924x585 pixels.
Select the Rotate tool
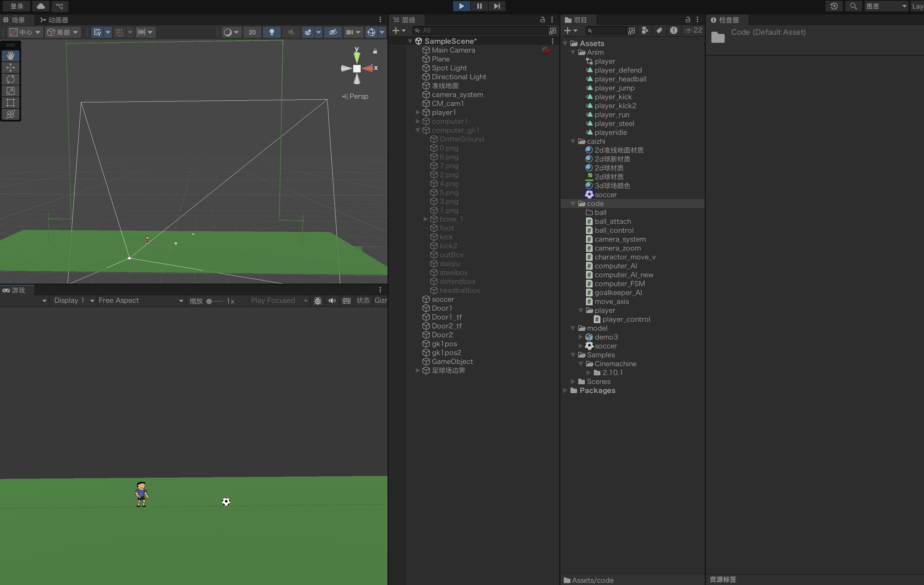click(x=10, y=80)
